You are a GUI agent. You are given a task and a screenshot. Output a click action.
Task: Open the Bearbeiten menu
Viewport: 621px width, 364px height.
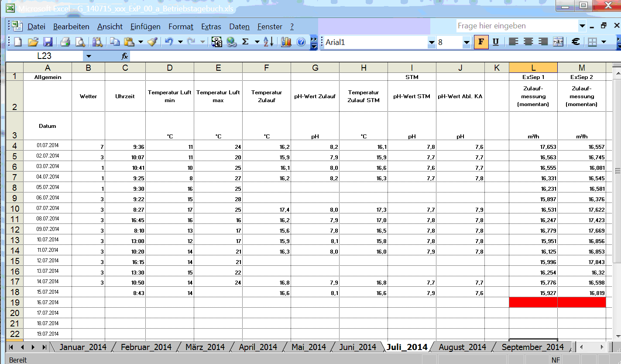pyautogui.click(x=71, y=27)
